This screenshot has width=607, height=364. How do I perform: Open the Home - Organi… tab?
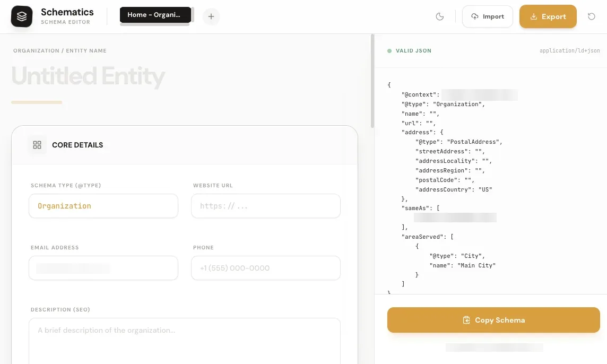(155, 15)
